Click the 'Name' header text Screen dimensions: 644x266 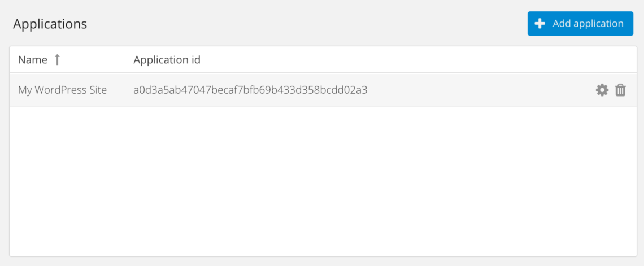pos(32,60)
